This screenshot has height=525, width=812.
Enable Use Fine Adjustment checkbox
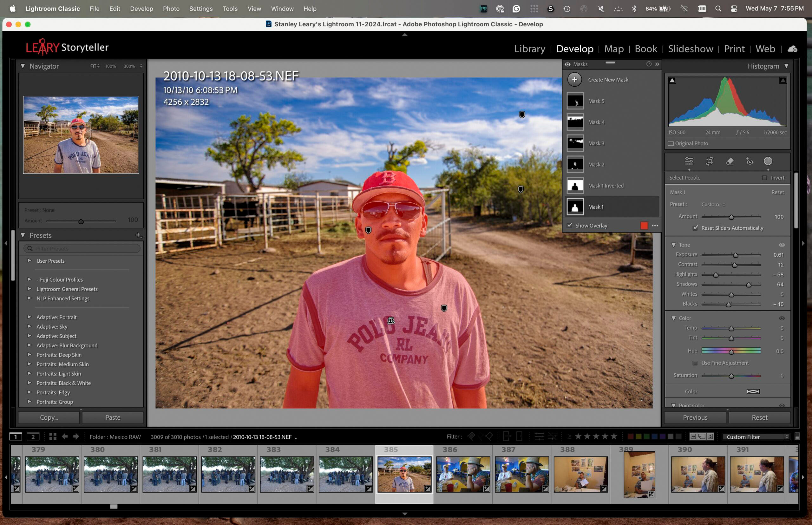(695, 363)
